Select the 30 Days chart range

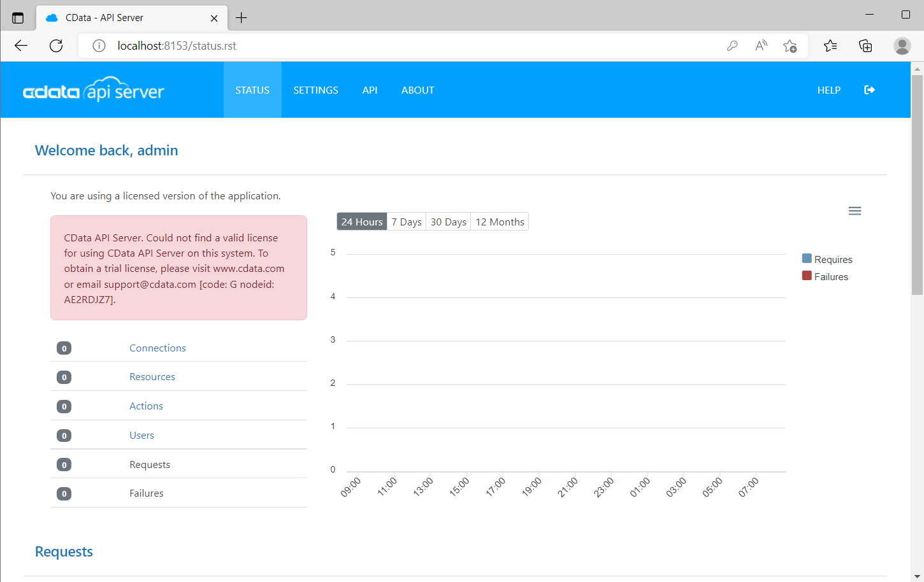[x=449, y=222]
